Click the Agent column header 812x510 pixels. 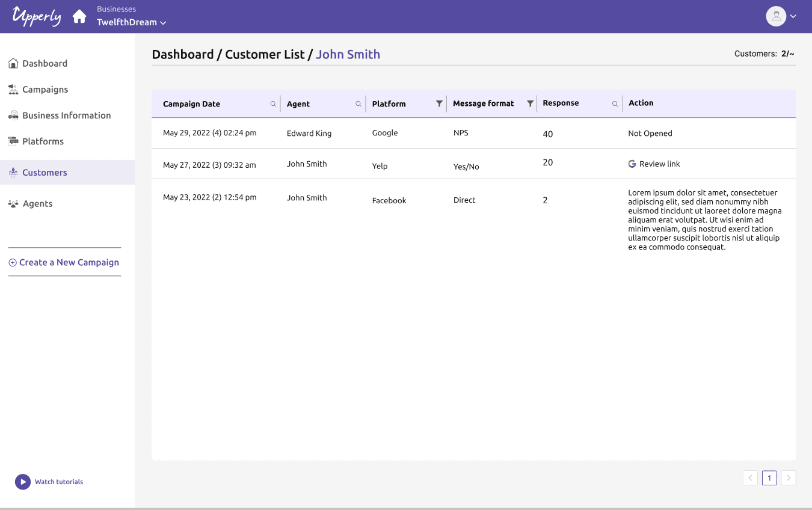pos(298,103)
